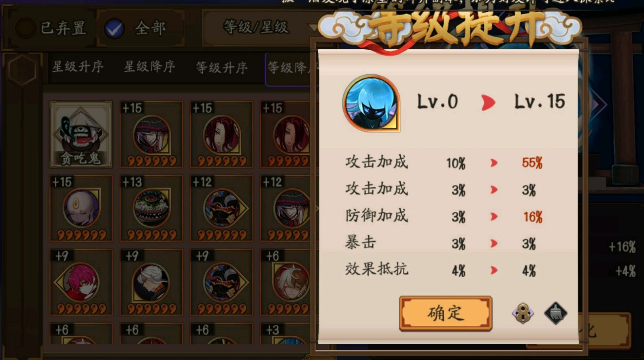Pick the +15 bald pale-face soul
This screenshot has width=644, height=360.
tap(81, 208)
